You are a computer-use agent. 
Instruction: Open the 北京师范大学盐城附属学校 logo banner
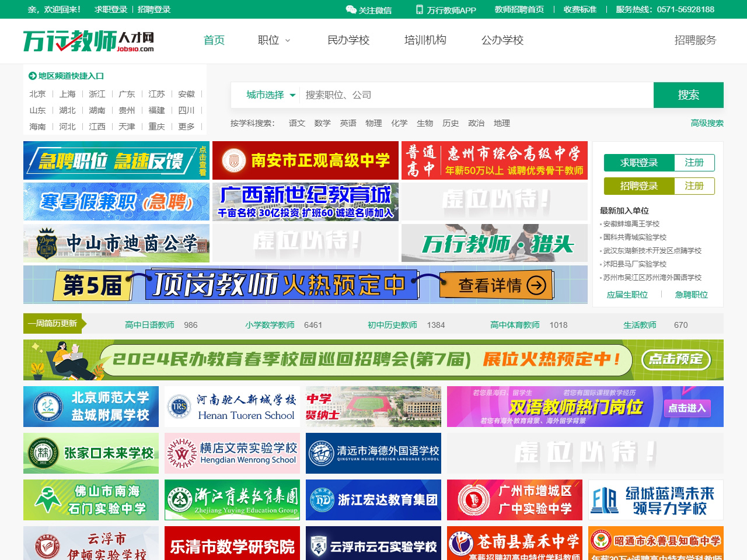coord(91,407)
